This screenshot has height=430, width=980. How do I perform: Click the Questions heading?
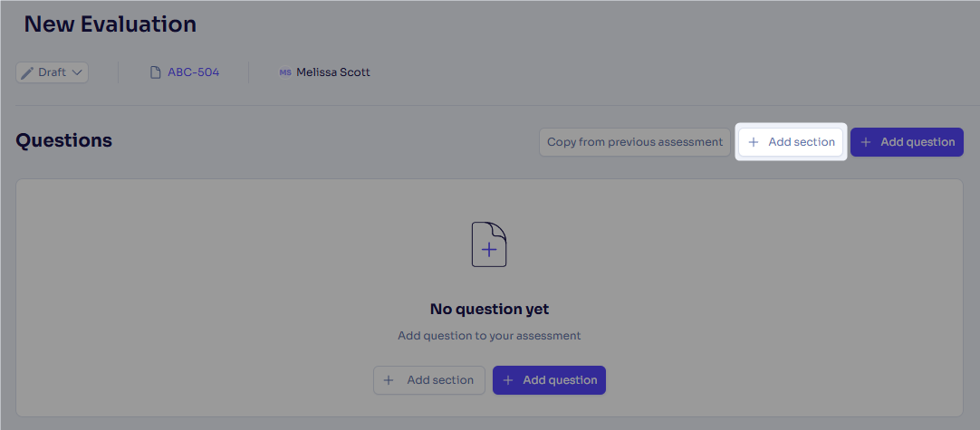63,140
